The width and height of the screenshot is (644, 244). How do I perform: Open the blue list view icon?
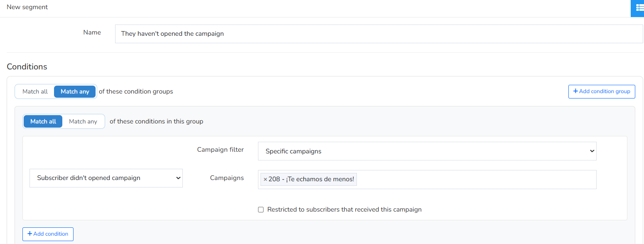click(x=638, y=7)
